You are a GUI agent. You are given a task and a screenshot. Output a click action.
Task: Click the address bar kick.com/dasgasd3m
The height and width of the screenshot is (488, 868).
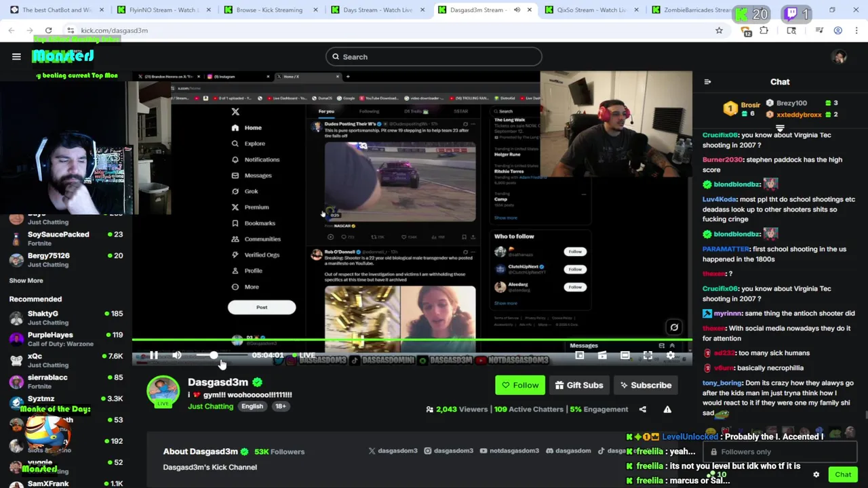(115, 30)
